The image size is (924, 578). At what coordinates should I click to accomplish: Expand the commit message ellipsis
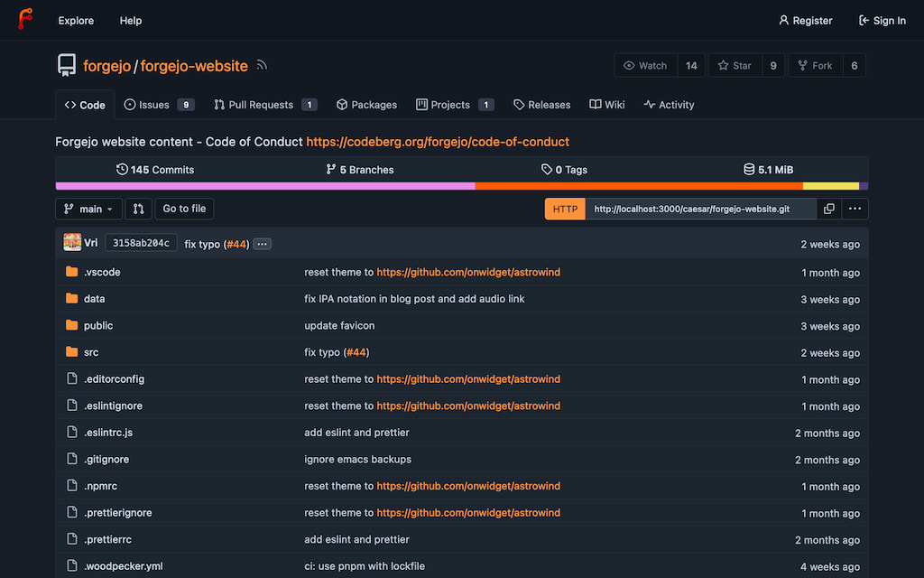point(262,243)
